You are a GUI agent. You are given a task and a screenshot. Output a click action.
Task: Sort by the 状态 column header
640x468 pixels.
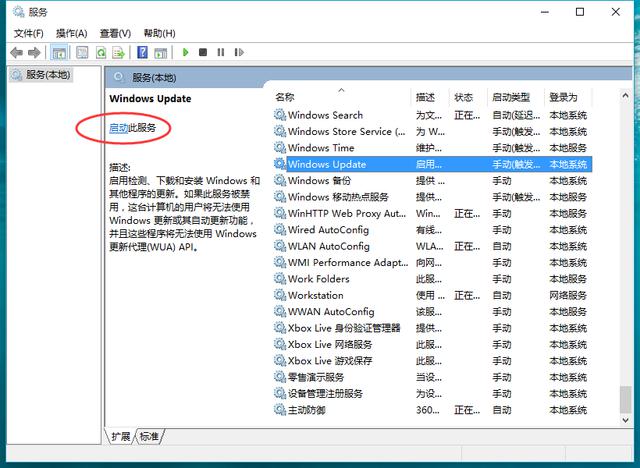pos(468,97)
